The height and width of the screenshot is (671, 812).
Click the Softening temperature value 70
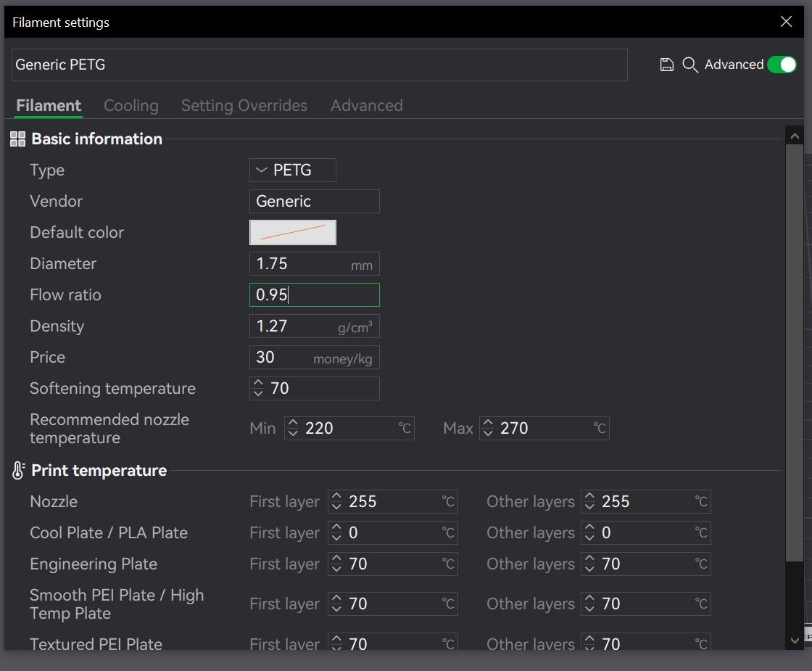coord(280,388)
